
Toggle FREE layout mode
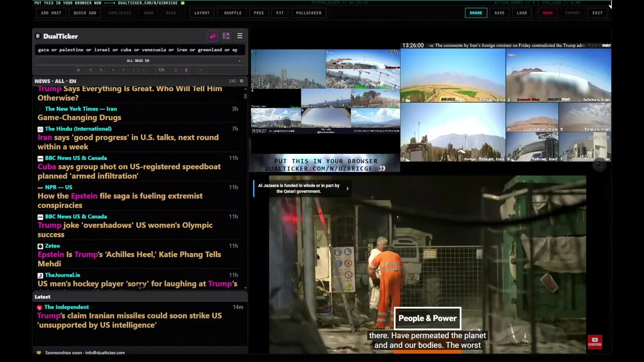[259, 13]
